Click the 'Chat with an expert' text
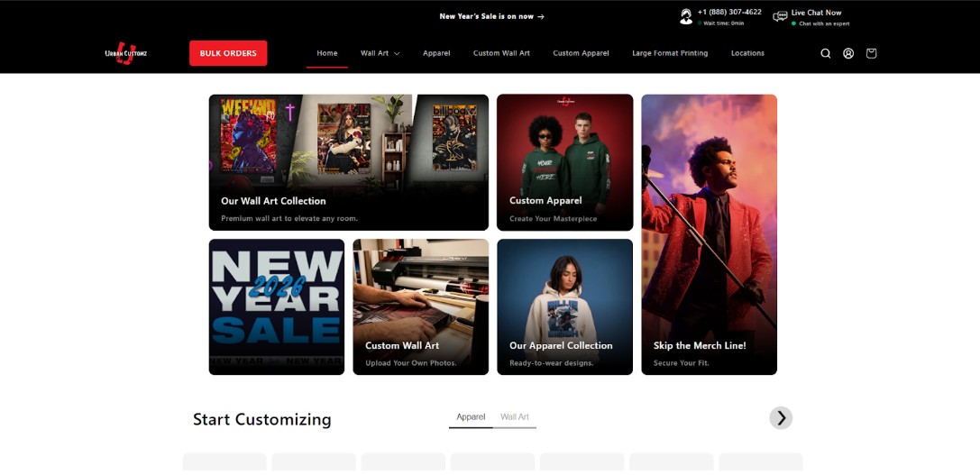Image resolution: width=980 pixels, height=475 pixels. (824, 23)
